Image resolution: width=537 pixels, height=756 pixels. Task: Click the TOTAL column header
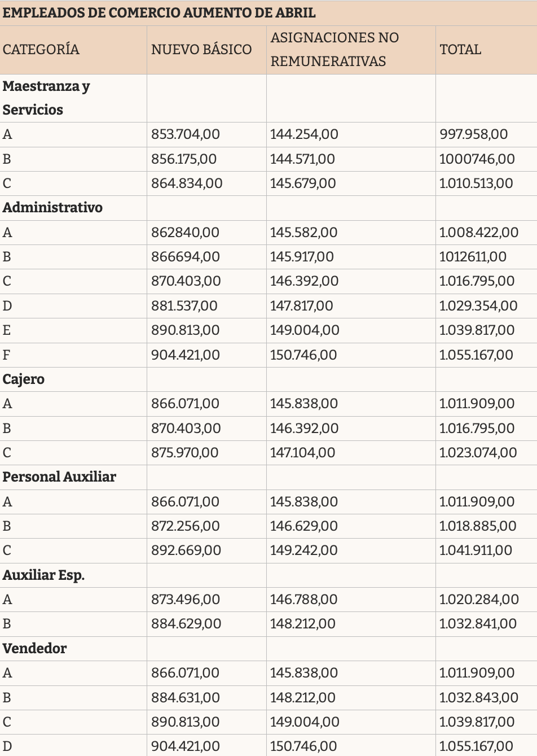point(460,50)
